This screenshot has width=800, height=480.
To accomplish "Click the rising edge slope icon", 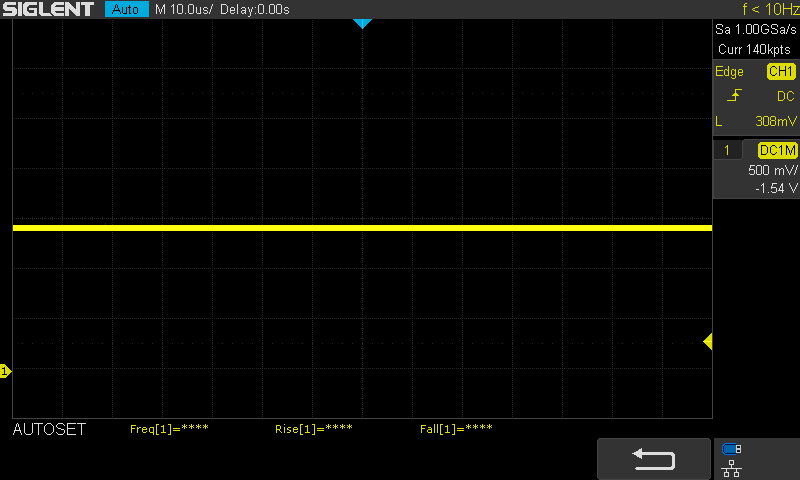I will point(734,95).
